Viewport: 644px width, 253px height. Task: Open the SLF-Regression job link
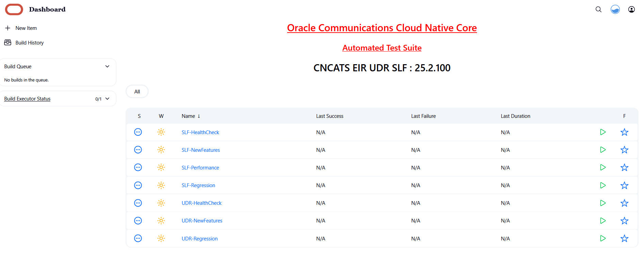[x=198, y=185]
